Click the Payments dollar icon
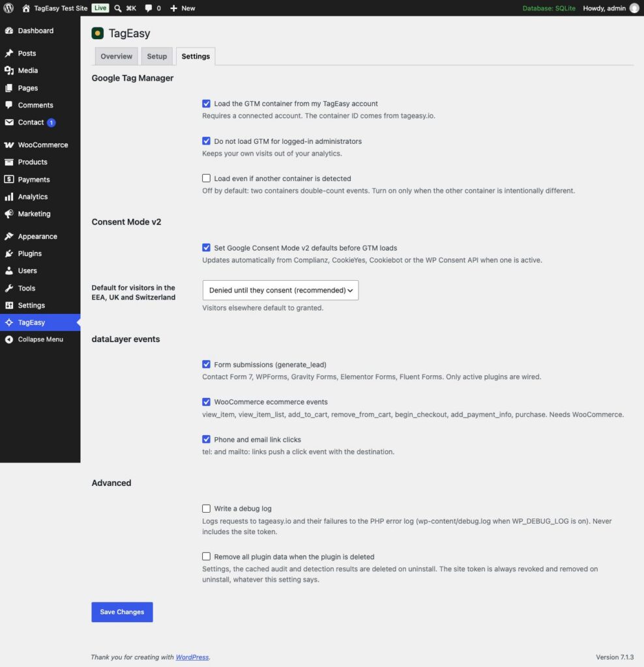 tap(9, 180)
